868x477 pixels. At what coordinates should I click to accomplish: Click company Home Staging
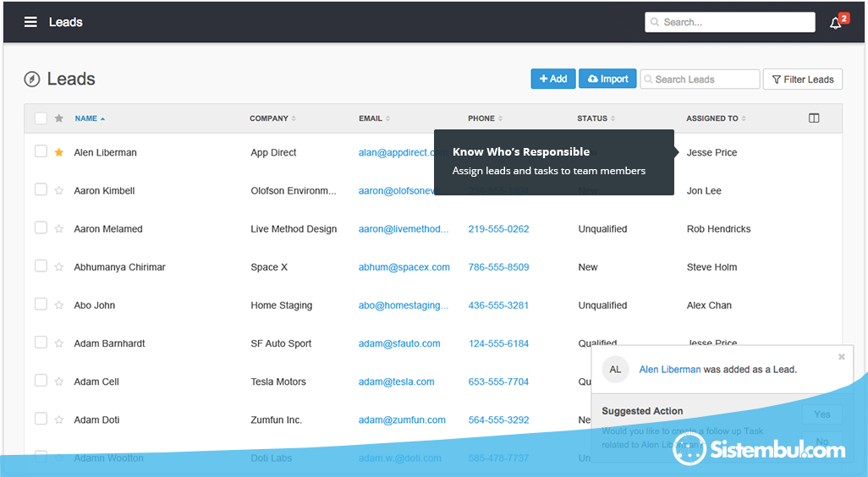[x=281, y=305]
